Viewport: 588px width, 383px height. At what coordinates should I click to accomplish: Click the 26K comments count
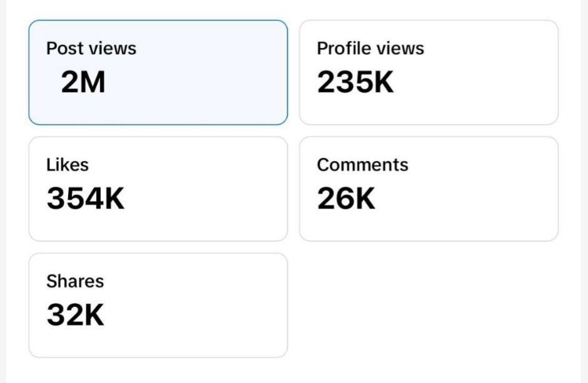346,199
